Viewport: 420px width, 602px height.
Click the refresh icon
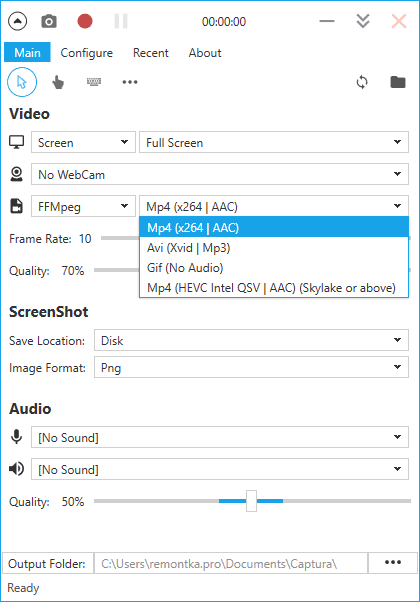coord(362,82)
